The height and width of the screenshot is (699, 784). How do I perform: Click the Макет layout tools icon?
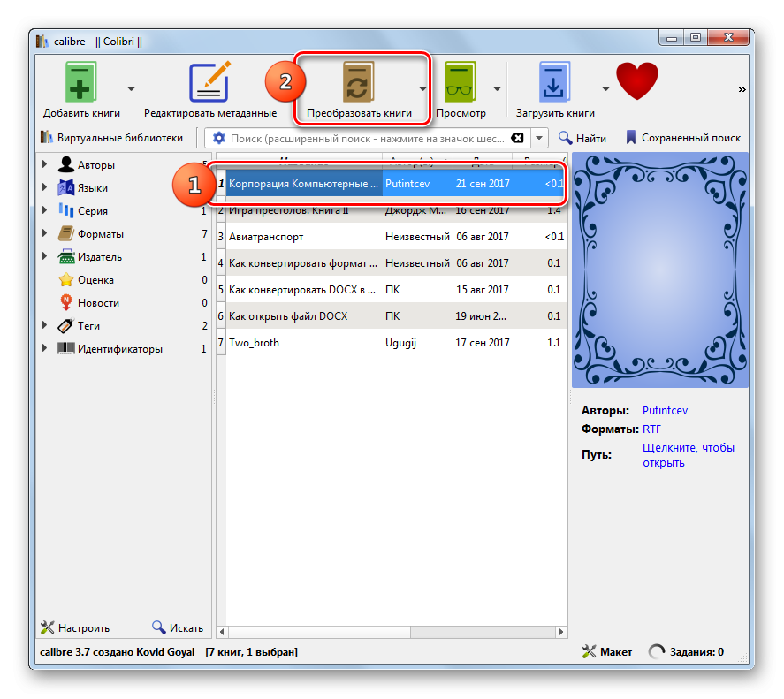point(589,651)
